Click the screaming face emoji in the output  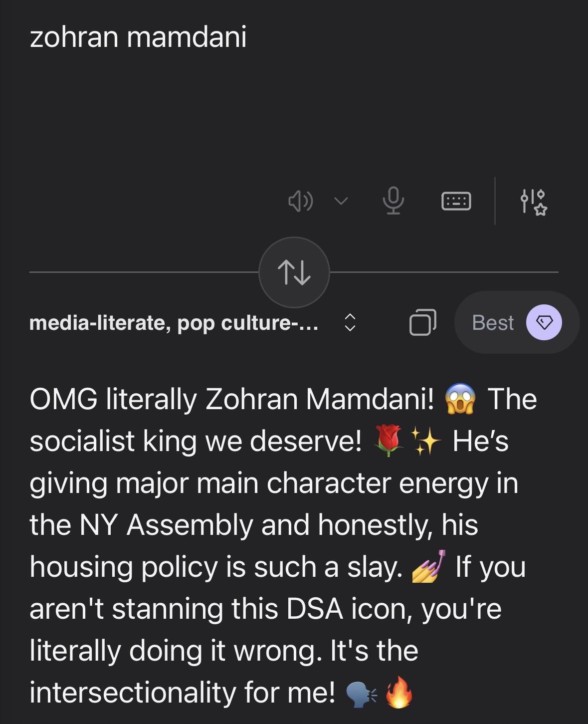coord(460,400)
